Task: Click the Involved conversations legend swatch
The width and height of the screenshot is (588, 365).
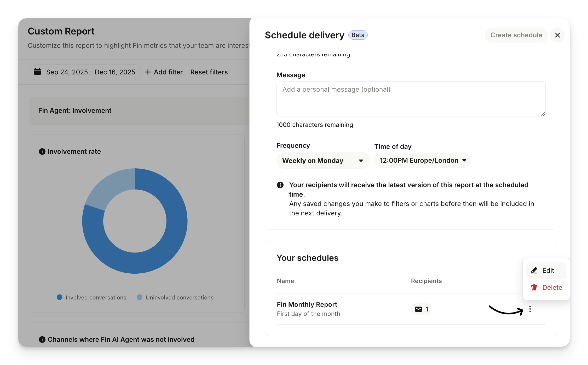Action: 60,297
